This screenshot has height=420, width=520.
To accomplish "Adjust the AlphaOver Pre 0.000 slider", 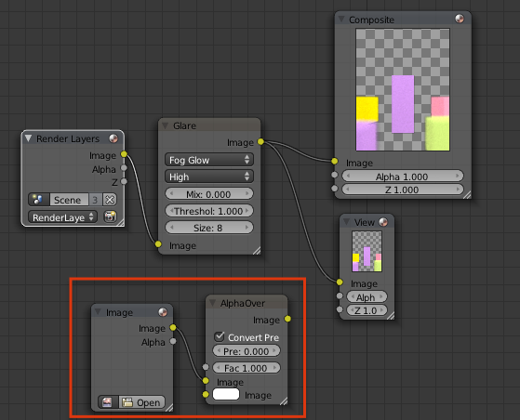I will pos(247,350).
